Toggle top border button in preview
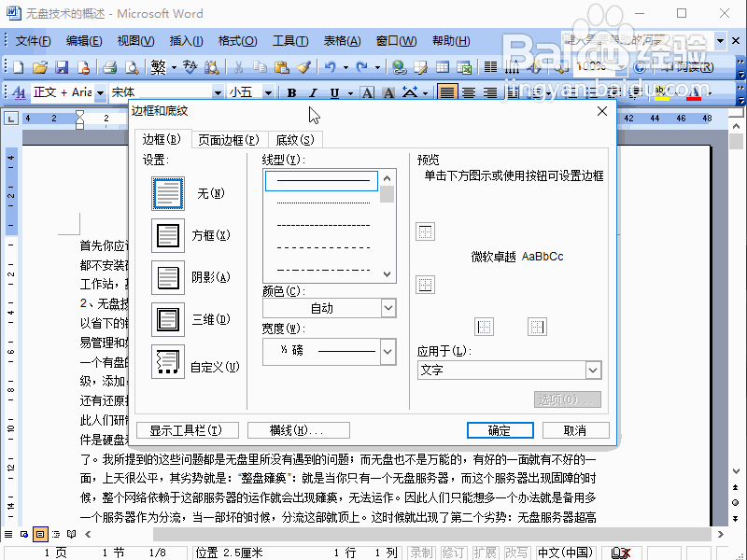The image size is (747, 560). (x=425, y=231)
